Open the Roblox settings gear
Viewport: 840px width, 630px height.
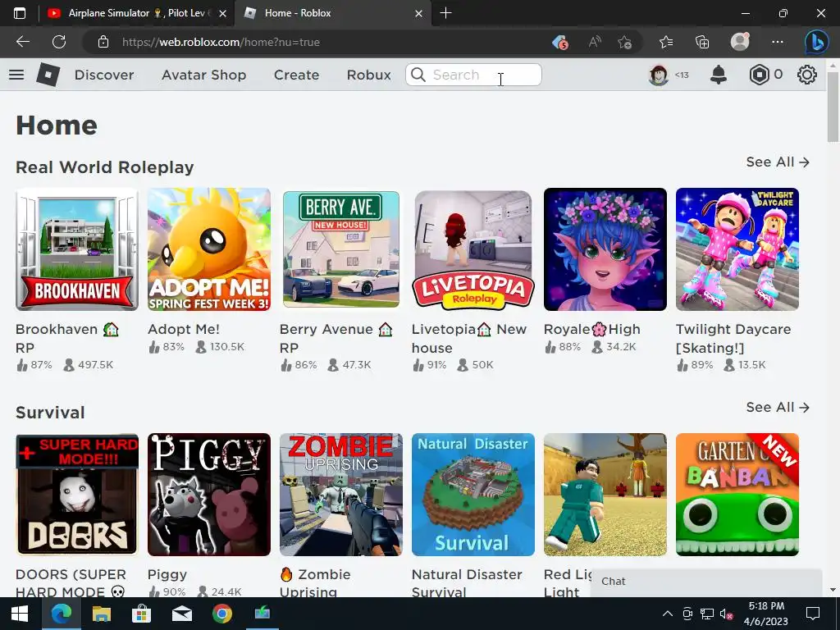point(807,75)
